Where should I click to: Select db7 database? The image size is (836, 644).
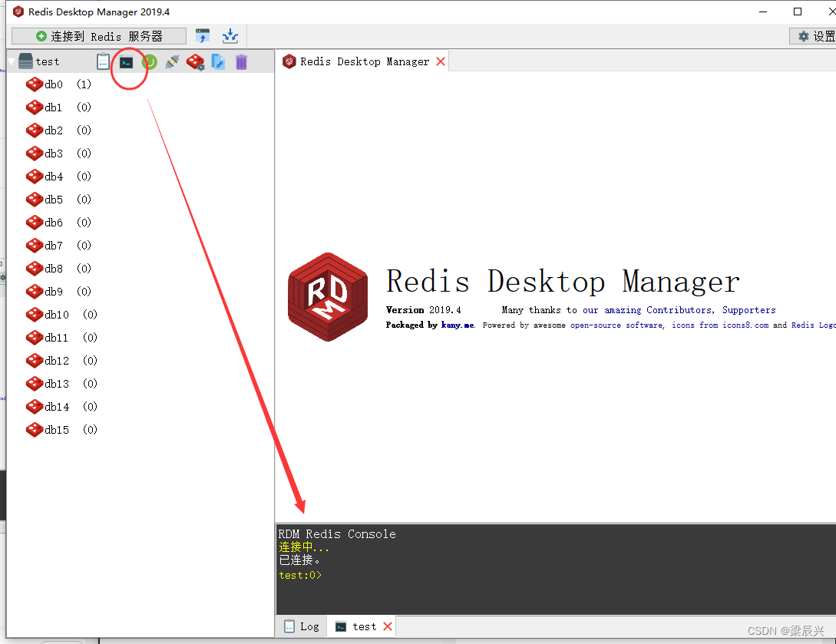pyautogui.click(x=58, y=245)
